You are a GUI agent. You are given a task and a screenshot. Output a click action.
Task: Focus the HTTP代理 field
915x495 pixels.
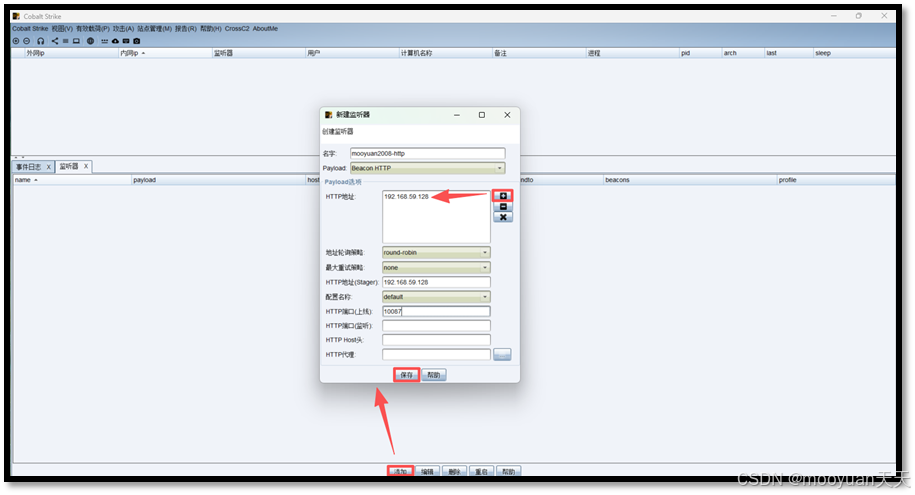[x=436, y=354]
